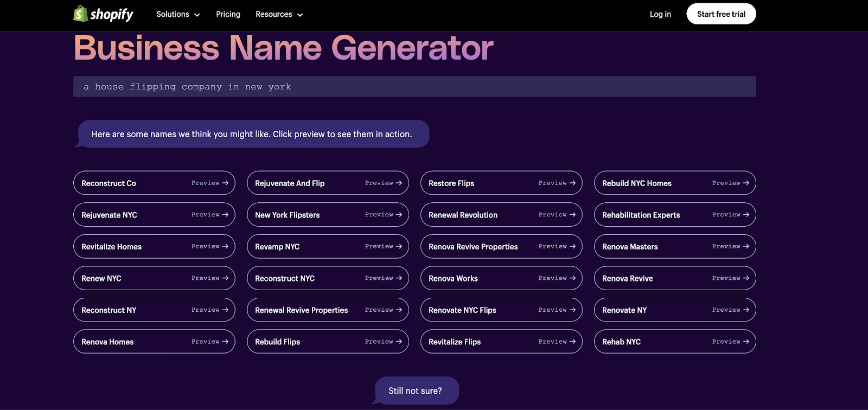Focus the business description input field
The width and height of the screenshot is (868, 410).
tap(414, 87)
